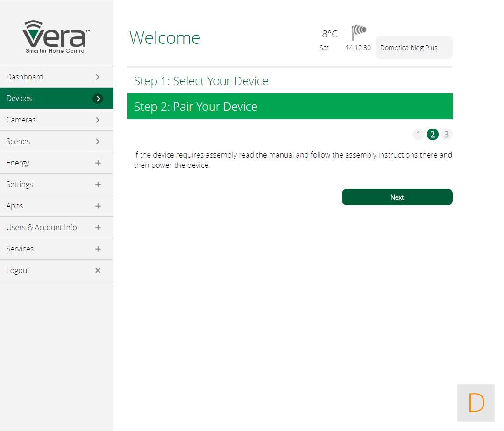Expand the Energy menu plus sign
The width and height of the screenshot is (504, 431).
(98, 163)
